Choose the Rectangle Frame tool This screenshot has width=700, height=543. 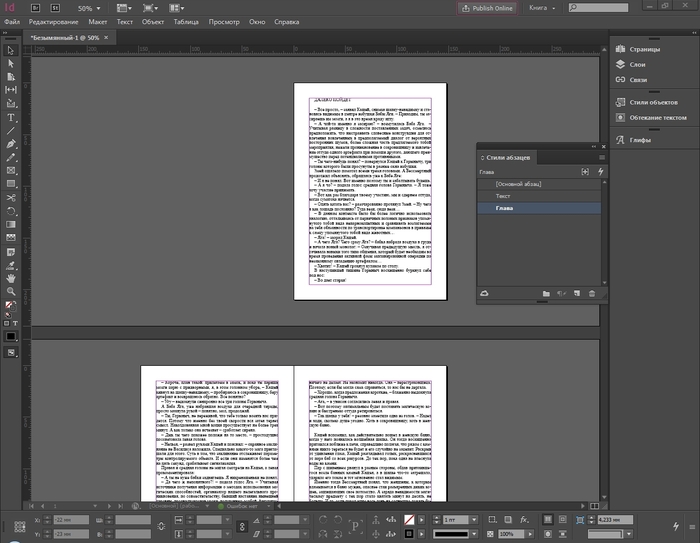point(11,171)
